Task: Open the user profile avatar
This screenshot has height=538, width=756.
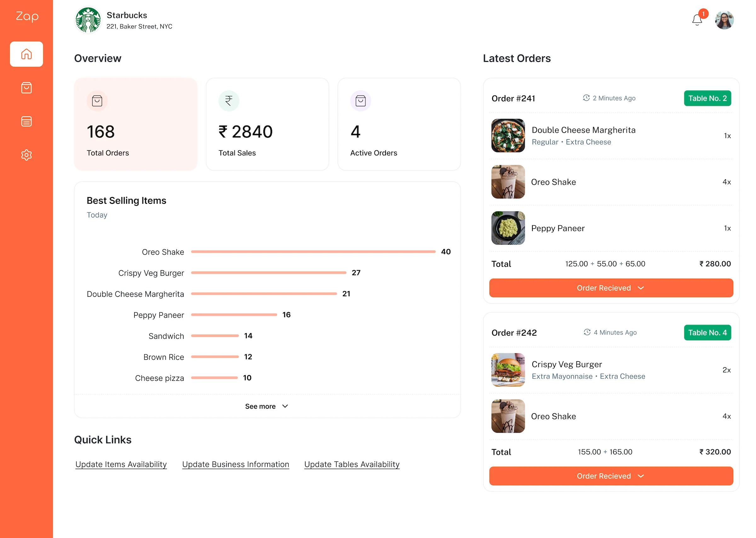Action: click(x=724, y=20)
